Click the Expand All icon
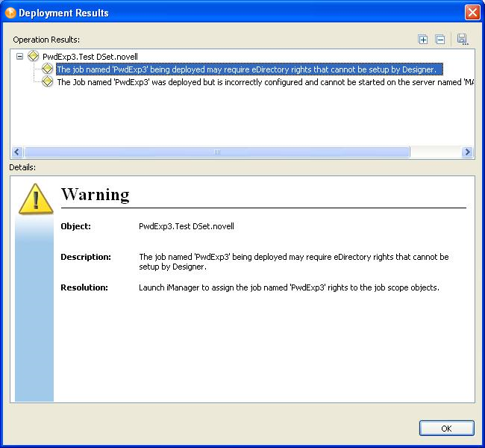Image resolution: width=485 pixels, height=448 pixels. (x=423, y=40)
